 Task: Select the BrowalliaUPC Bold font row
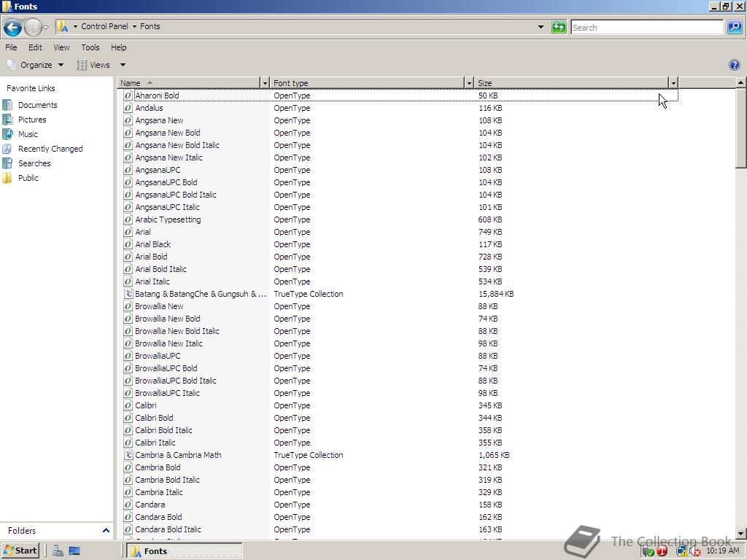pos(398,368)
